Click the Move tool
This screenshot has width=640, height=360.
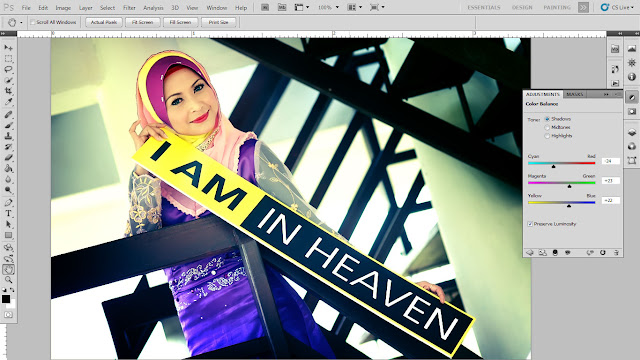(8, 48)
